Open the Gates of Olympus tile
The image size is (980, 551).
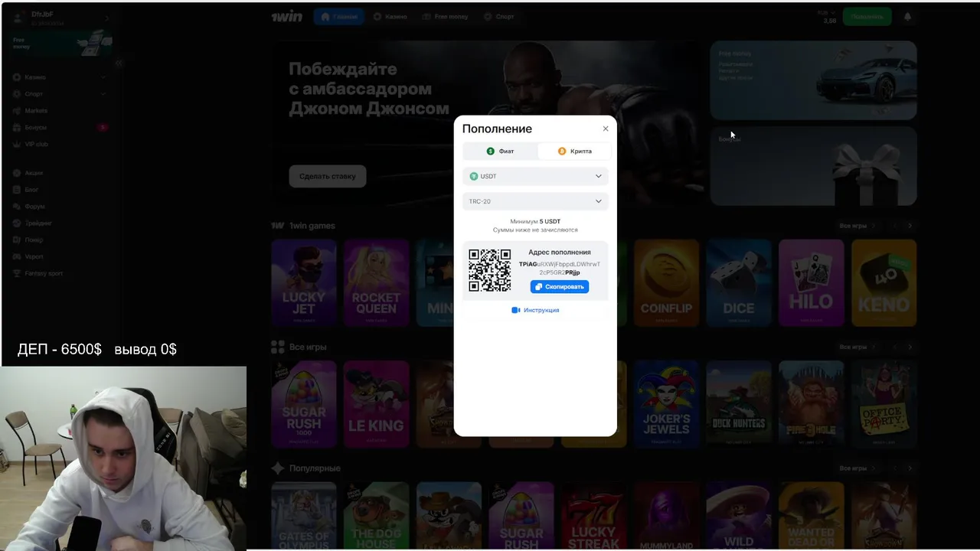pos(304,516)
